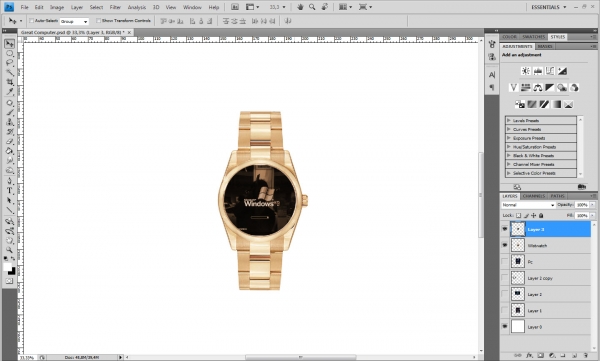Add a Brightness/Contrast adjustment
The width and height of the screenshot is (600, 361).
[x=526, y=71]
